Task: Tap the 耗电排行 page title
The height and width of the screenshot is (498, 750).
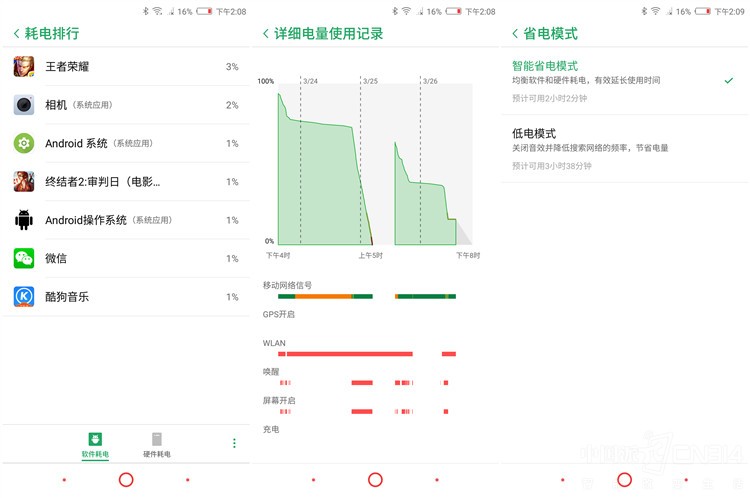Action: [52, 33]
